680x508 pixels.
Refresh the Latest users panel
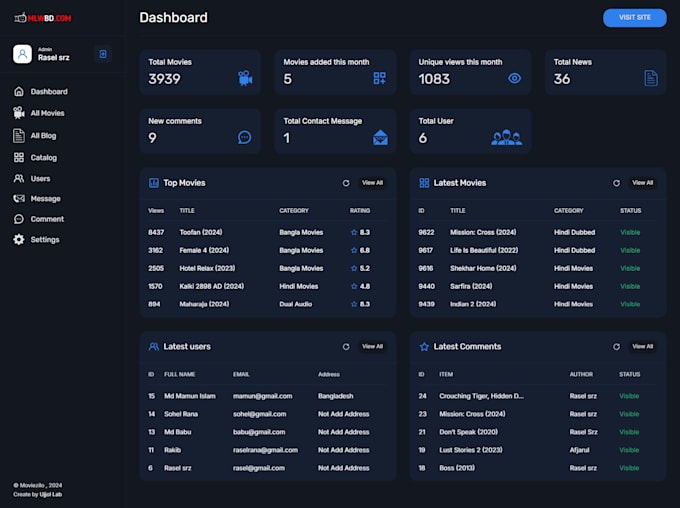point(346,347)
